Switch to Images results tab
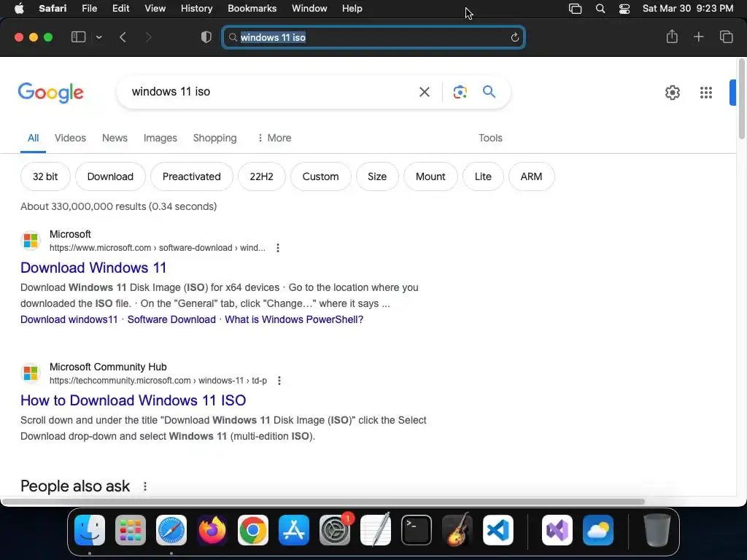The image size is (747, 560). coord(160,138)
